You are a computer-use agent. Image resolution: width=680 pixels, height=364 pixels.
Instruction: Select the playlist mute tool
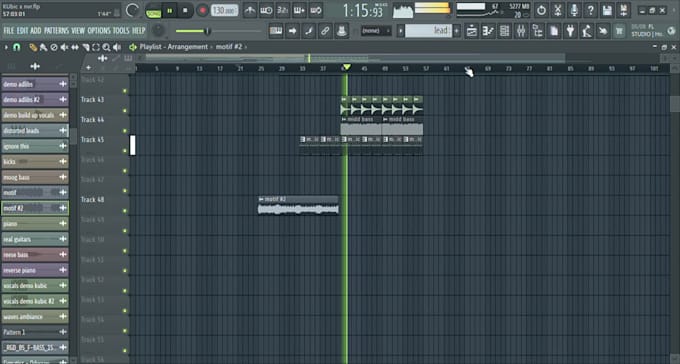pyautogui.click(x=65, y=47)
